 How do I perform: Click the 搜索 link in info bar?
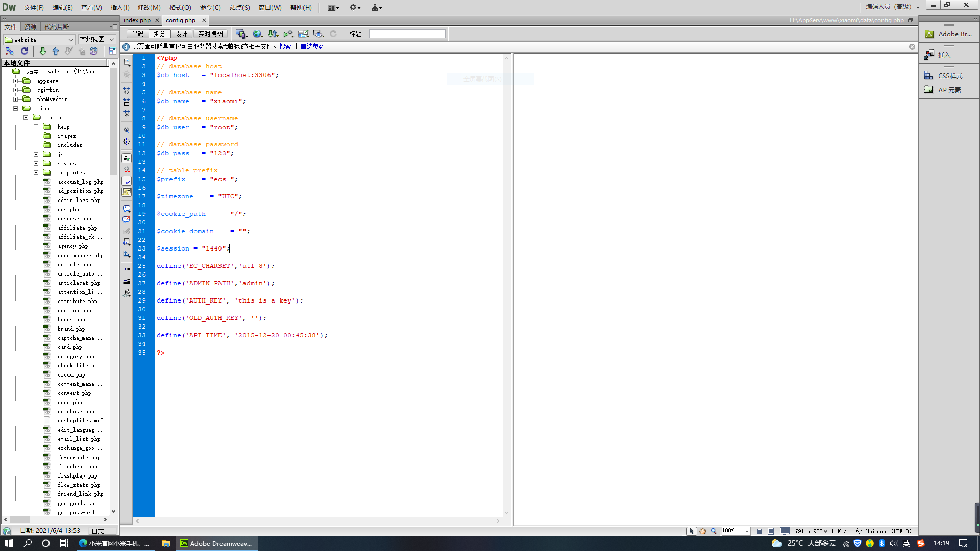point(285,46)
